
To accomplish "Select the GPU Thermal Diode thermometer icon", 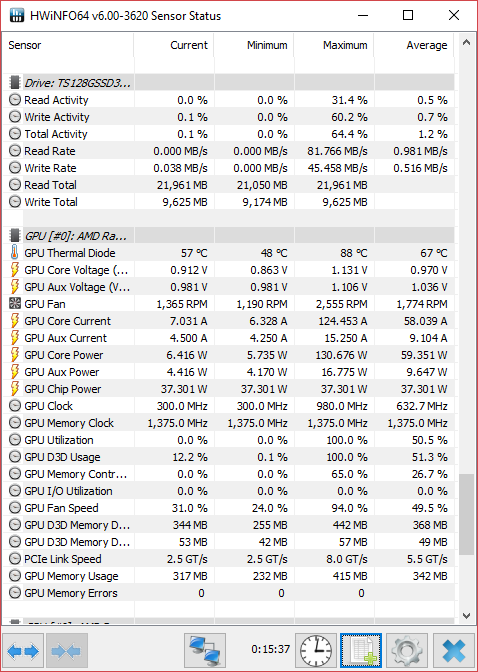I will click(x=15, y=253).
